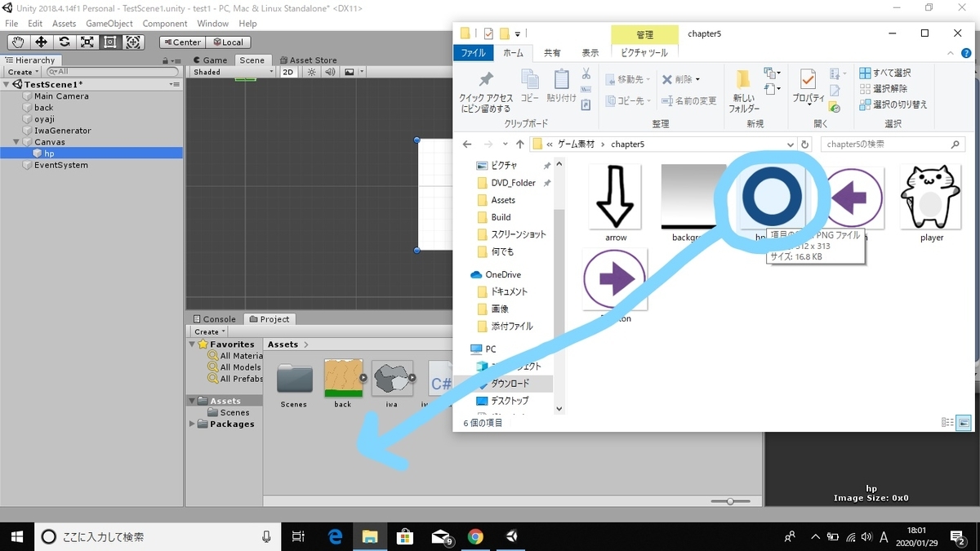The height and width of the screenshot is (551, 980).
Task: Select the Hand tool in Unity toolbar
Action: click(x=17, y=42)
